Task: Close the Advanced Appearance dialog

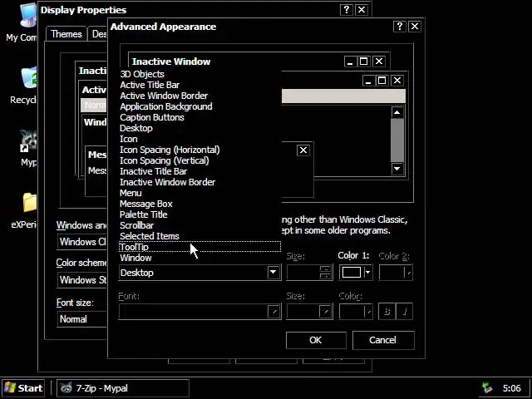Action: click(x=415, y=27)
